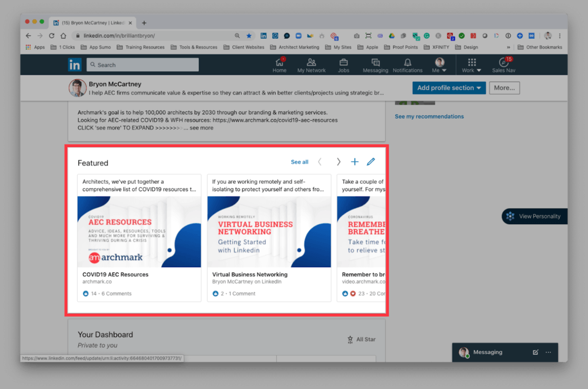The image size is (588, 389).
Task: Open the Design bookmark folder
Action: point(466,47)
